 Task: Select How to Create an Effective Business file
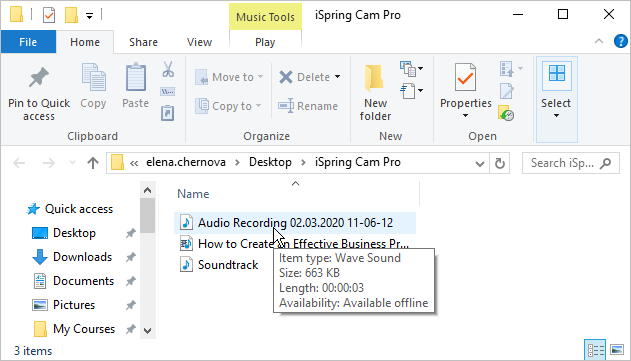[295, 243]
